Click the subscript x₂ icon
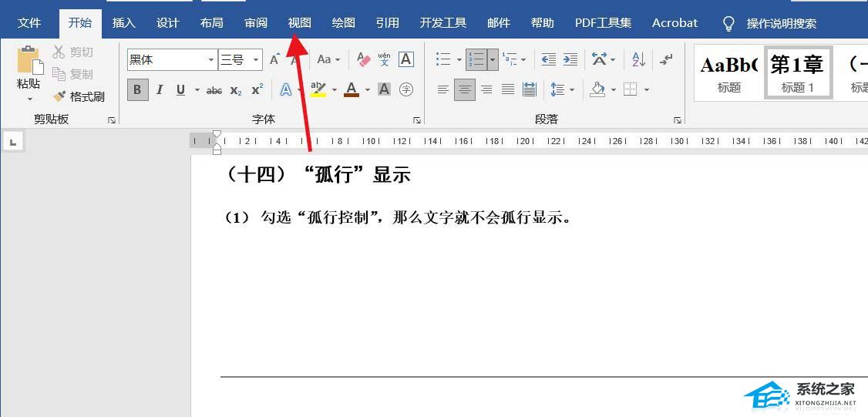Image resolution: width=868 pixels, height=417 pixels. point(236,89)
